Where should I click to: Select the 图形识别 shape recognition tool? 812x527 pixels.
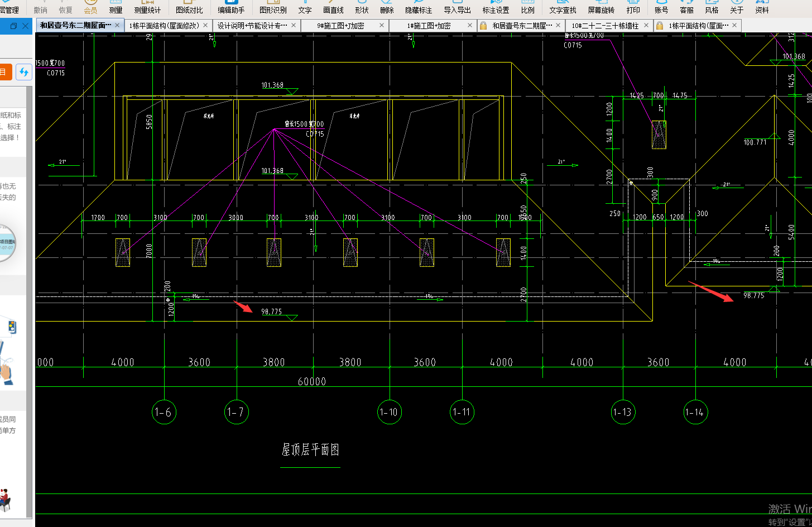click(x=273, y=7)
